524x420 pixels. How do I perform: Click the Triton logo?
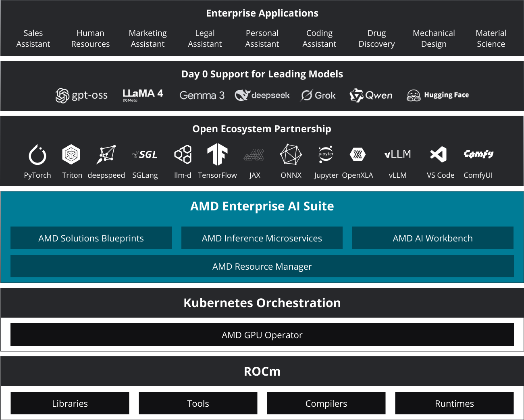71,154
